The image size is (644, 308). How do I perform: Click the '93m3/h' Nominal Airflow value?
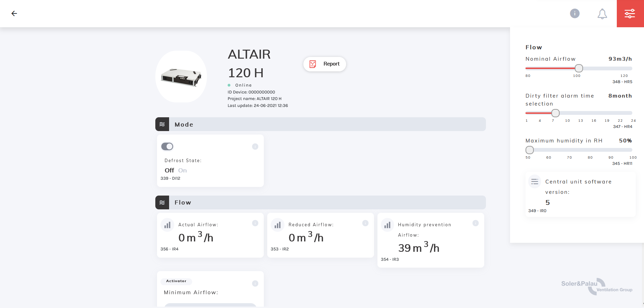[x=620, y=59]
